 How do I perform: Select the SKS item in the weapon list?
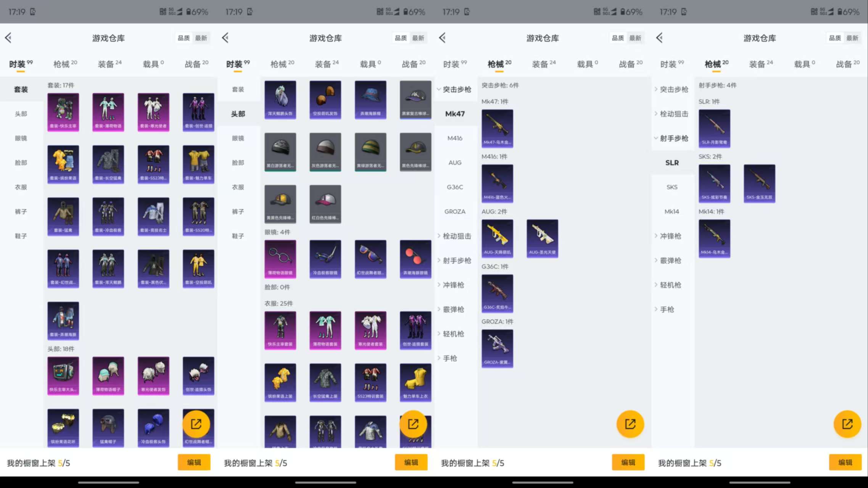[672, 187]
